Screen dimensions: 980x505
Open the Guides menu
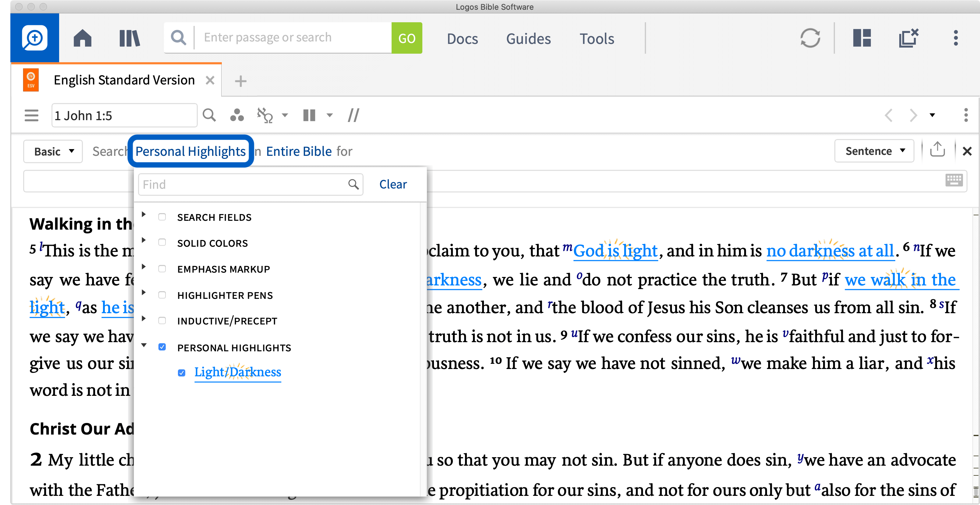(528, 38)
